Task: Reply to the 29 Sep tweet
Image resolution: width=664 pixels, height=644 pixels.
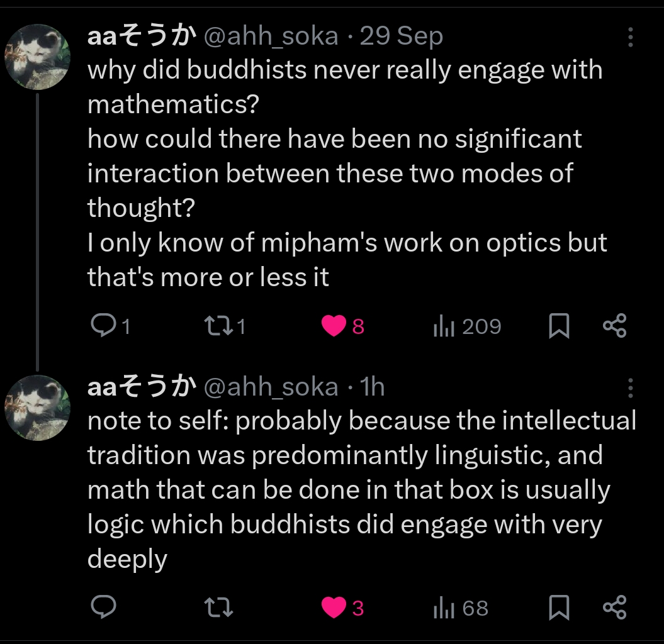Action: pyautogui.click(x=103, y=326)
